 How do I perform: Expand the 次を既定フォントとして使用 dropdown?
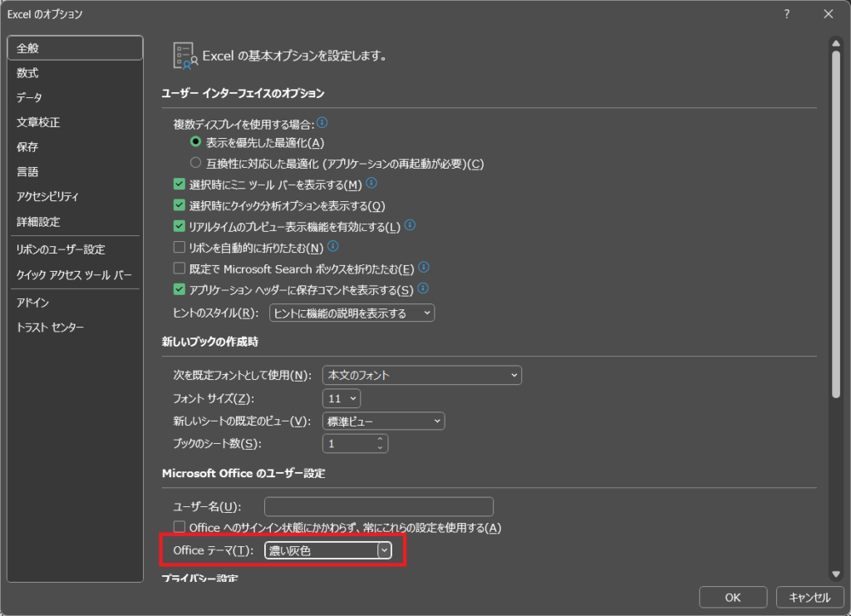click(x=421, y=375)
